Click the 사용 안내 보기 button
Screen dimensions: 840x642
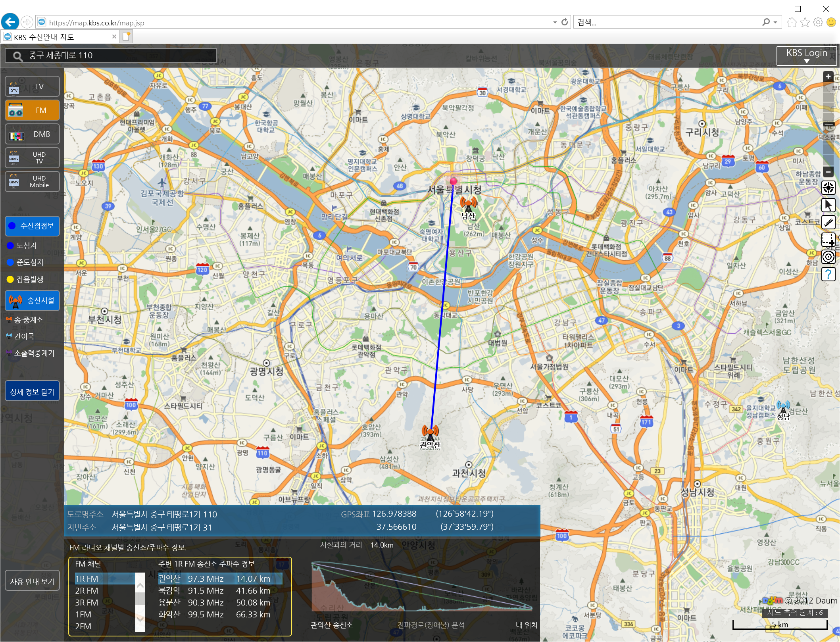tap(32, 581)
